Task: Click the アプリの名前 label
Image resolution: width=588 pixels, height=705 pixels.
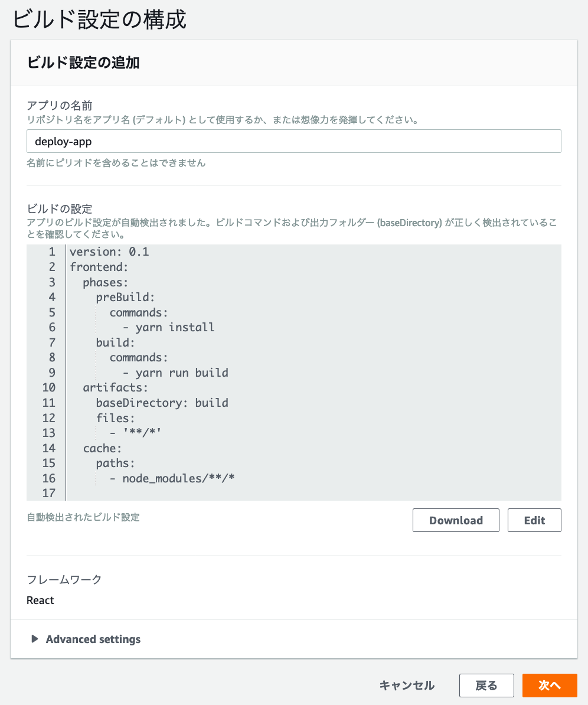Action: (x=60, y=105)
